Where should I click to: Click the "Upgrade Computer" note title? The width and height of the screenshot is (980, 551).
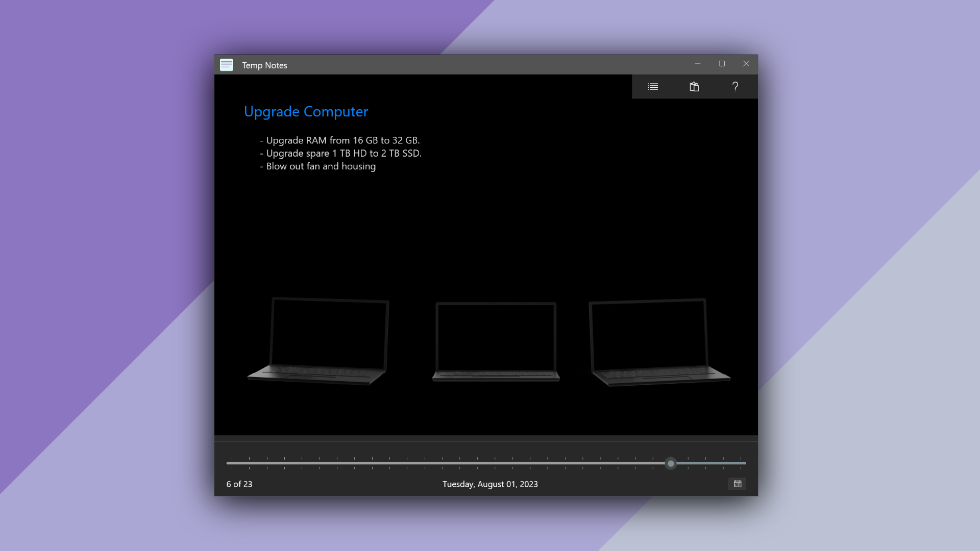pyautogui.click(x=306, y=112)
